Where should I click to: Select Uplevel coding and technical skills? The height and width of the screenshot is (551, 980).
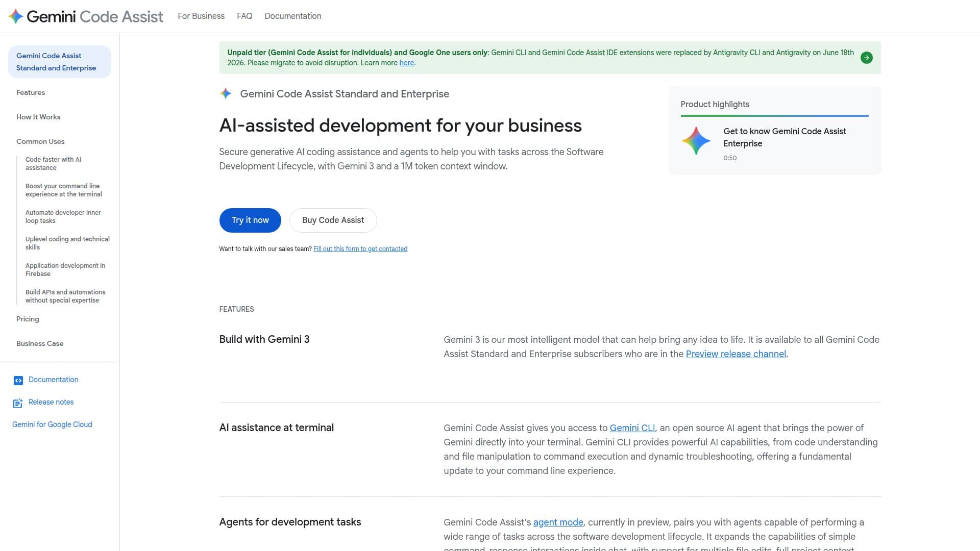(67, 243)
